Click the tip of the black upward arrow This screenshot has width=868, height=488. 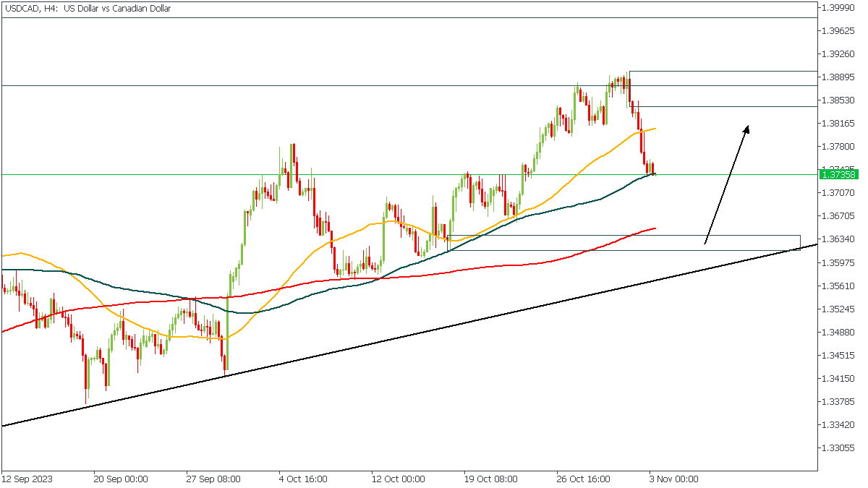(x=747, y=125)
